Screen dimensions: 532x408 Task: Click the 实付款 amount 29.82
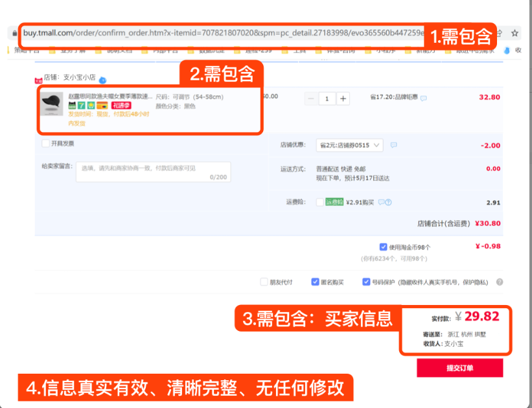coord(482,317)
